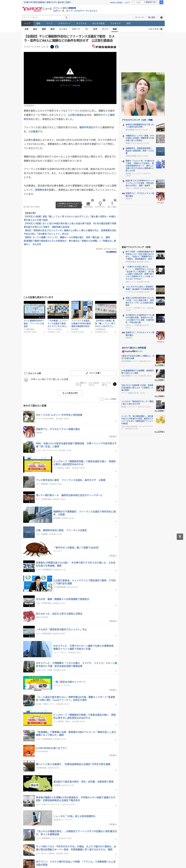Screen dimensions: 186x868
Task: Open related article 【断念】「博多駅の目玉プロジェクトが」
Action: coord(70,232)
